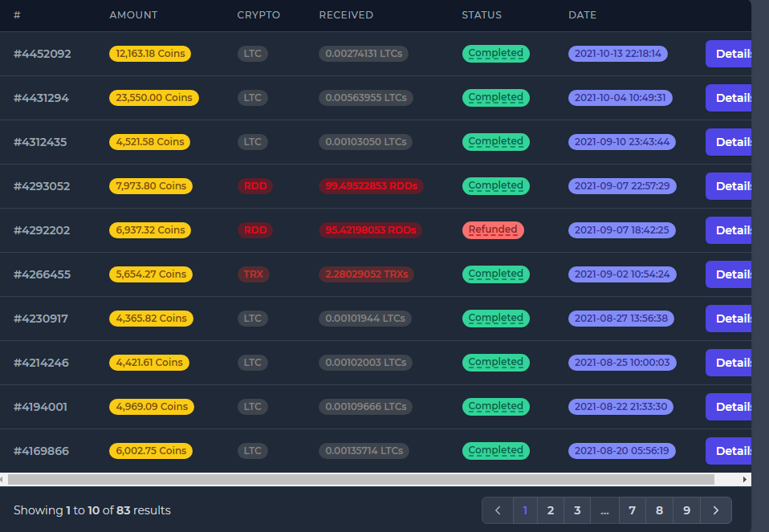769x532 pixels.
Task: Open Details for withdrawal #4266455
Action: pos(728,274)
